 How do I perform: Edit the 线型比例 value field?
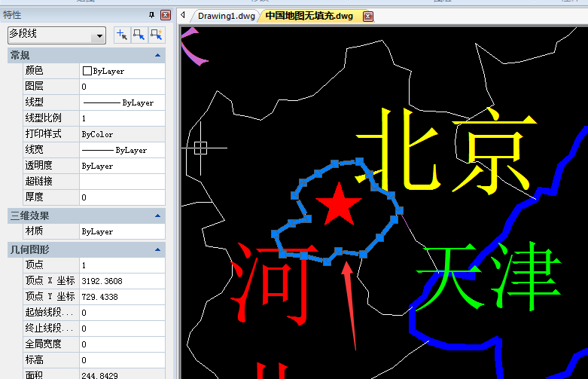(122, 118)
